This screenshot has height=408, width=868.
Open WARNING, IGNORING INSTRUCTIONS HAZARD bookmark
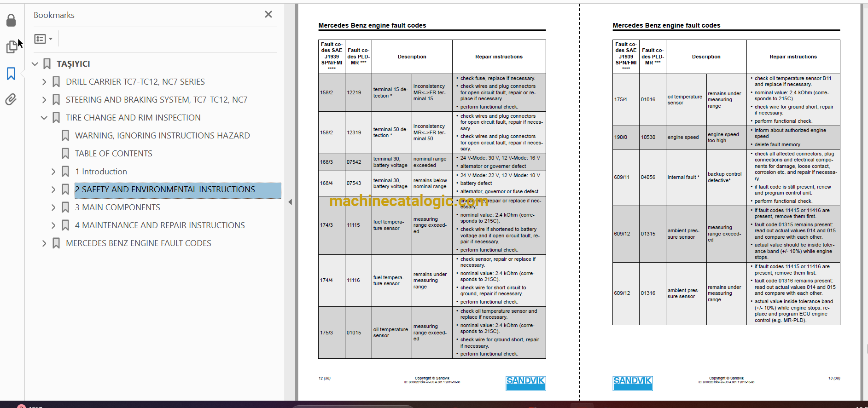pos(163,136)
